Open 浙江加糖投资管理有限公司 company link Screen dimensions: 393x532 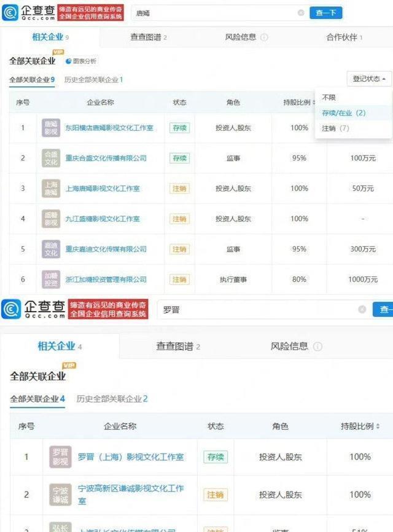[x=106, y=280]
